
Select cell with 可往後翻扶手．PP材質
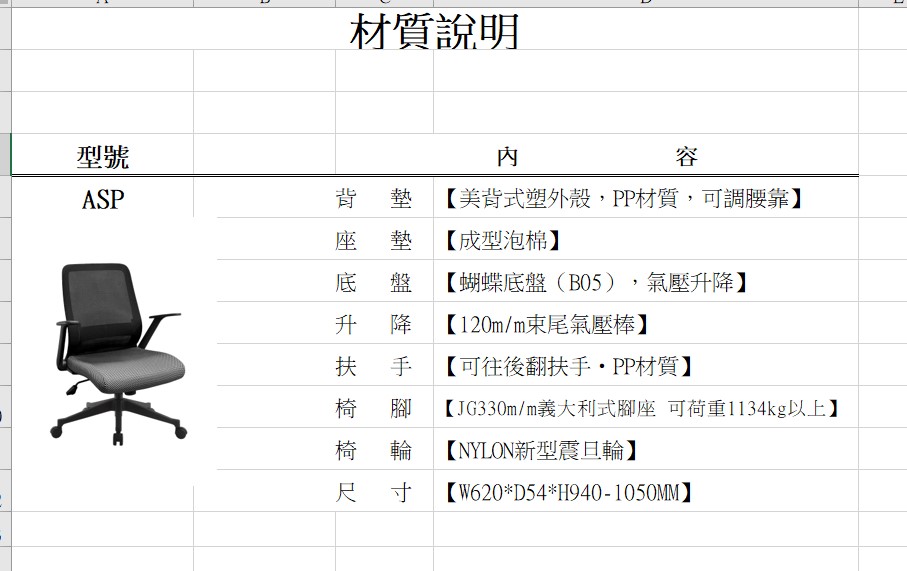click(646, 365)
